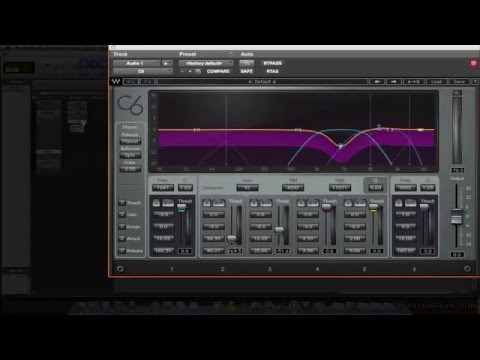This screenshot has width=480, height=360.
Task: Open Waves help question mark
Action: [x=475, y=81]
